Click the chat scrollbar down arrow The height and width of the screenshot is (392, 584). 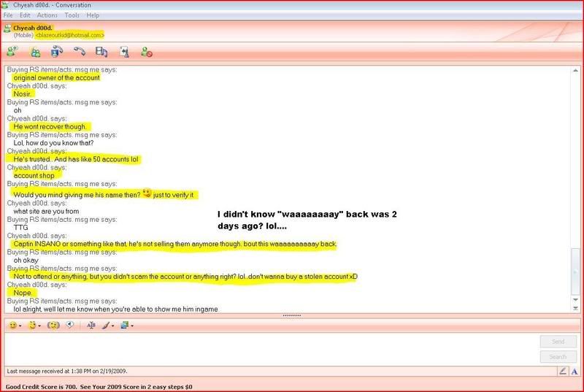[575, 300]
